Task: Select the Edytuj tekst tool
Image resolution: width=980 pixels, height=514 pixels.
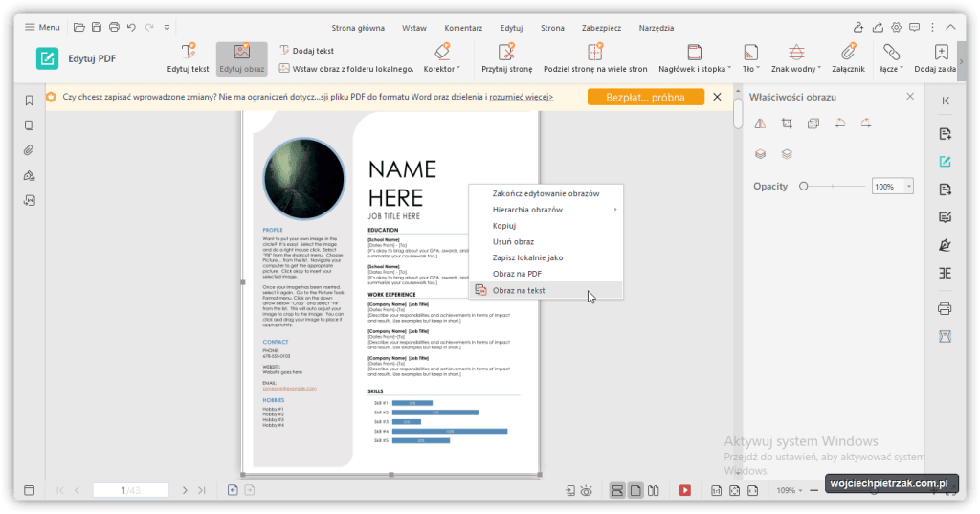Action: point(189,58)
